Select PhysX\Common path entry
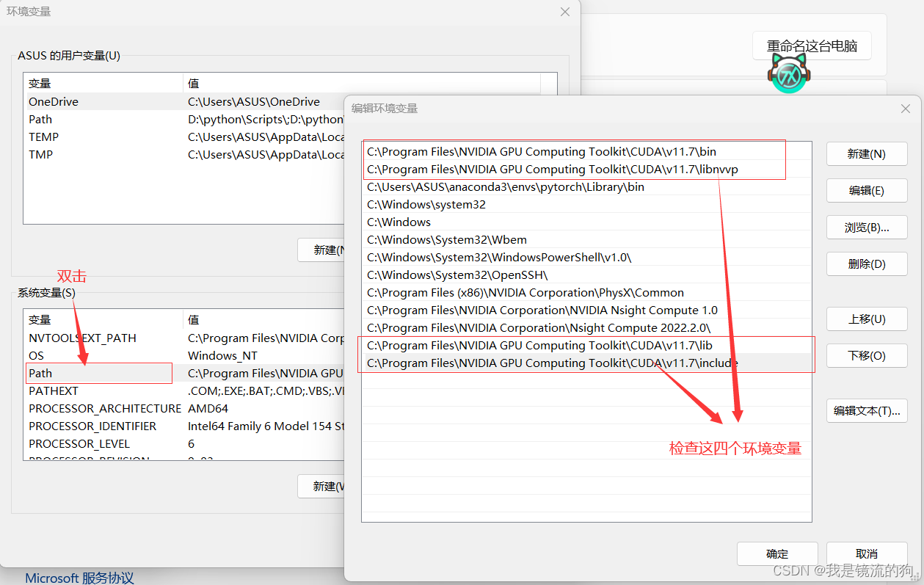The width and height of the screenshot is (924, 585). (x=587, y=293)
